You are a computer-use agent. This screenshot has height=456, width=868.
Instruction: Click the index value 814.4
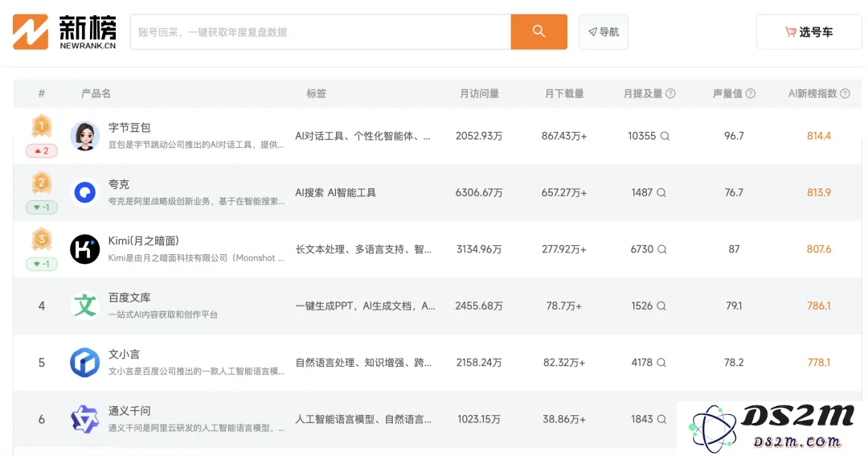[x=819, y=136]
